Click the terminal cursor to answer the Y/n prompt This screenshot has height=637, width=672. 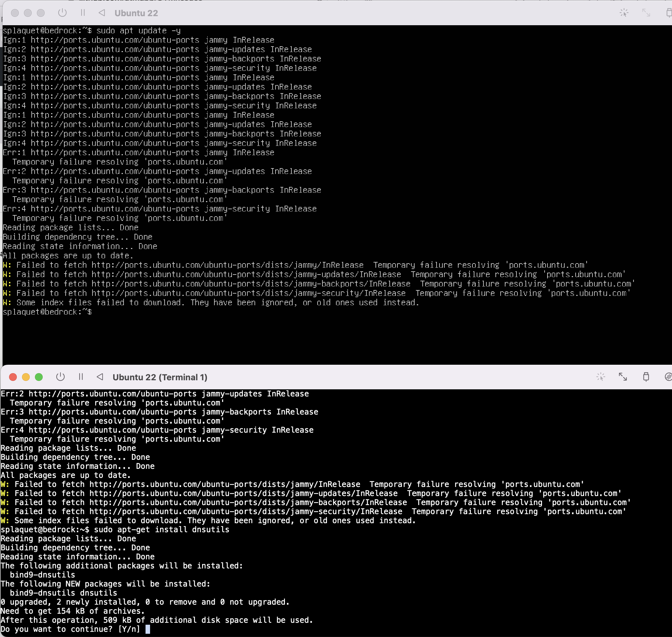[x=148, y=629]
